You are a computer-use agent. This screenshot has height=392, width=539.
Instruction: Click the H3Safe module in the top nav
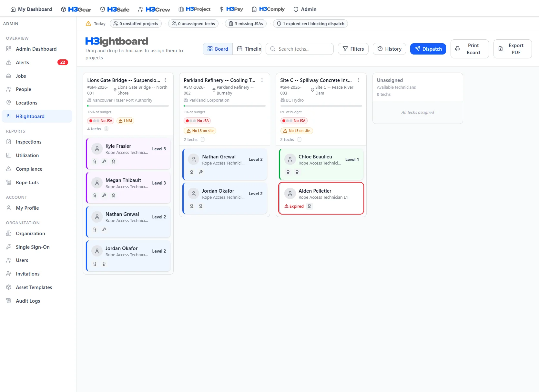tap(115, 9)
